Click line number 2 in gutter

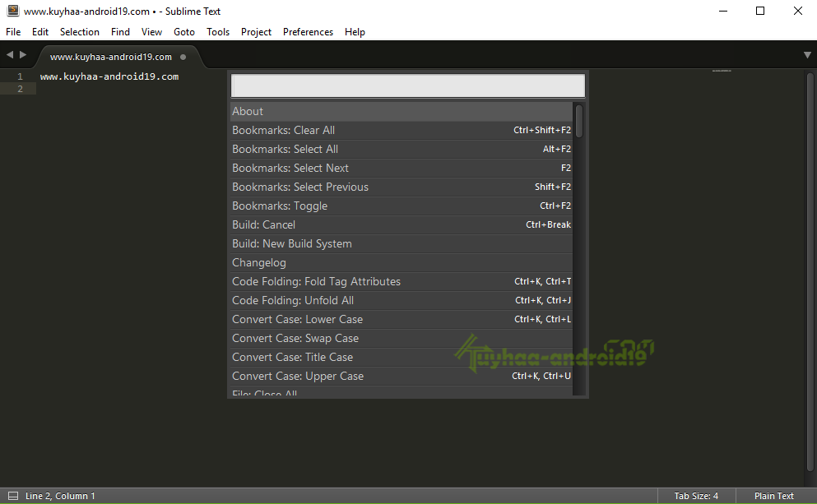[x=20, y=89]
